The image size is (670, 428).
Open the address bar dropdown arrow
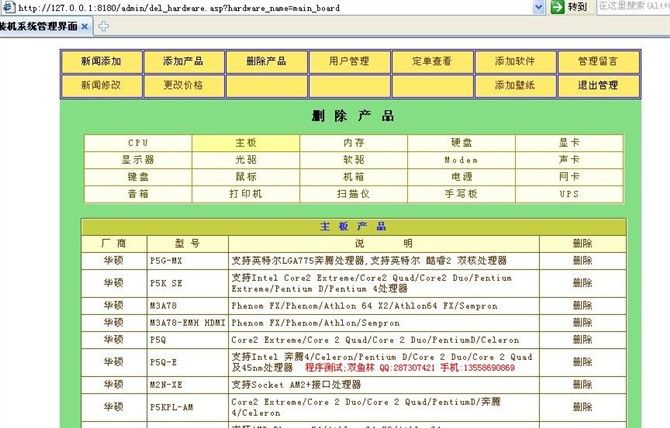(539, 7)
